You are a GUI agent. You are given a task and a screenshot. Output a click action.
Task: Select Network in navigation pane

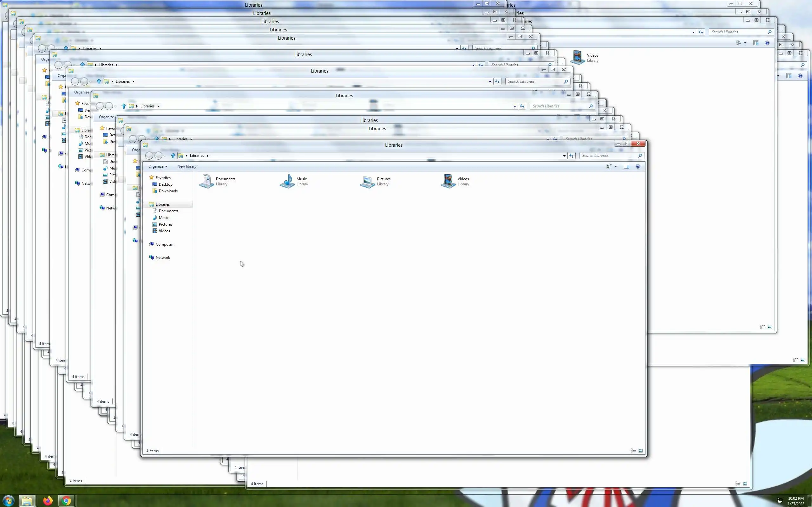[x=163, y=258]
